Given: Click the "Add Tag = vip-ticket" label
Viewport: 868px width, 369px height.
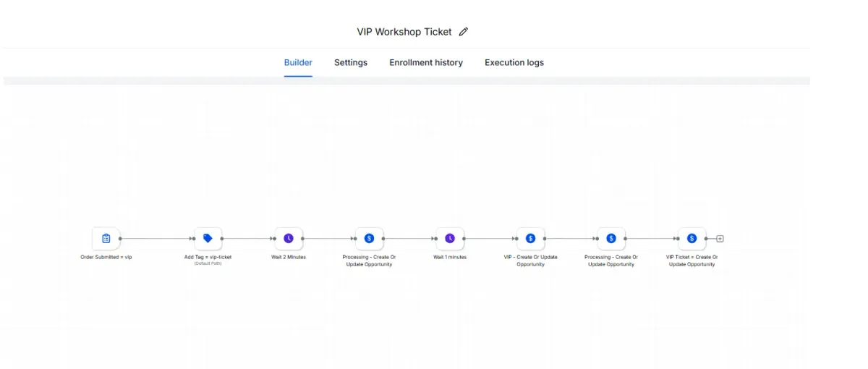Looking at the screenshot, I should coord(208,257).
